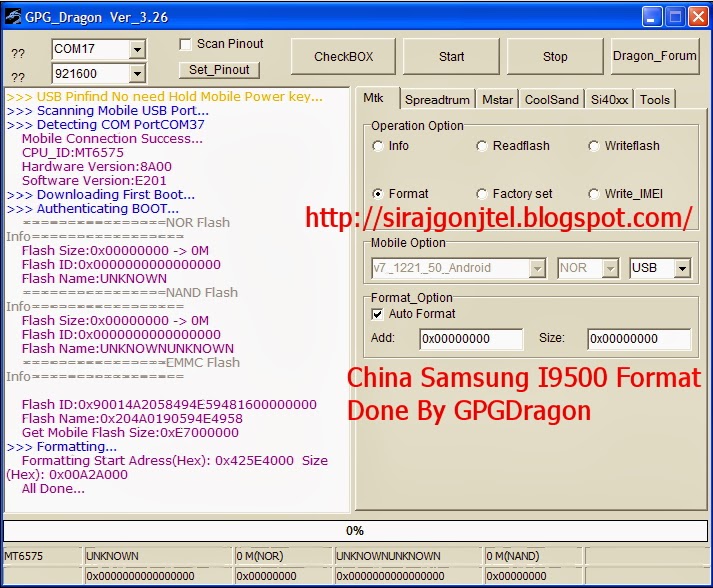
Task: Click the CheckBOX button
Action: [343, 56]
